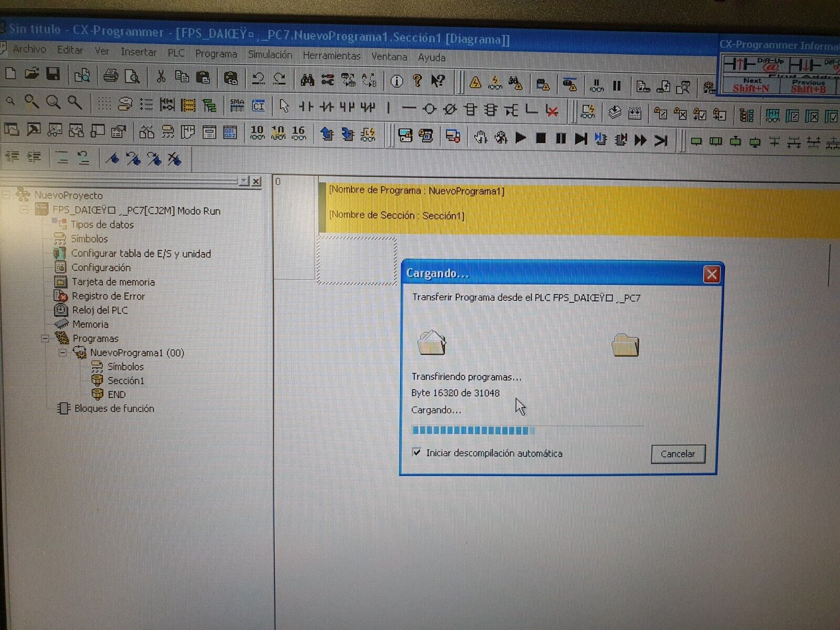Select Tipos de datos in project tree
Viewport: 840px width, 630px height.
102,224
